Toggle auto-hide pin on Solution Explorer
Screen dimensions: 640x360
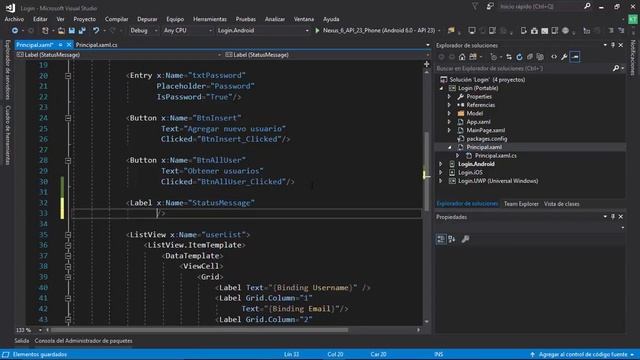click(x=613, y=45)
